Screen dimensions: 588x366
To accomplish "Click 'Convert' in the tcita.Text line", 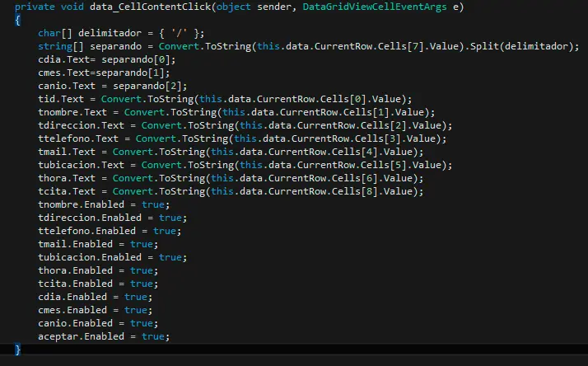I will click(x=133, y=191).
